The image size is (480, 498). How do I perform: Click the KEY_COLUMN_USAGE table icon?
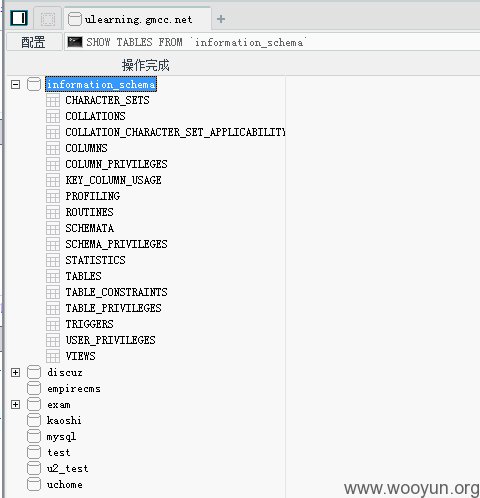pos(53,180)
